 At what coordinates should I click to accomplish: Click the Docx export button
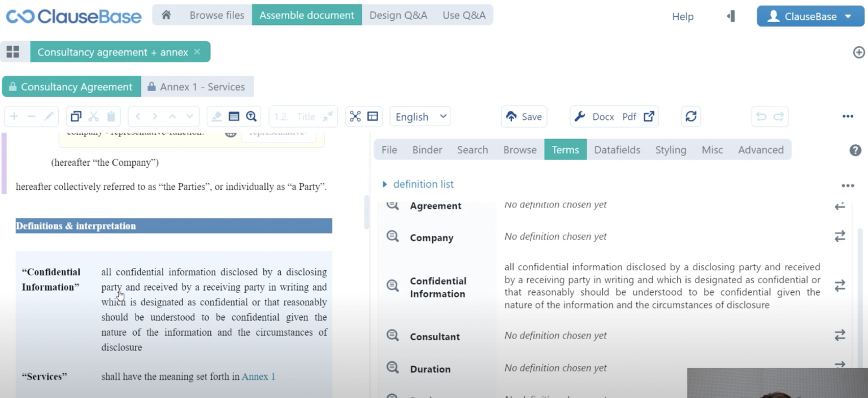coord(603,116)
